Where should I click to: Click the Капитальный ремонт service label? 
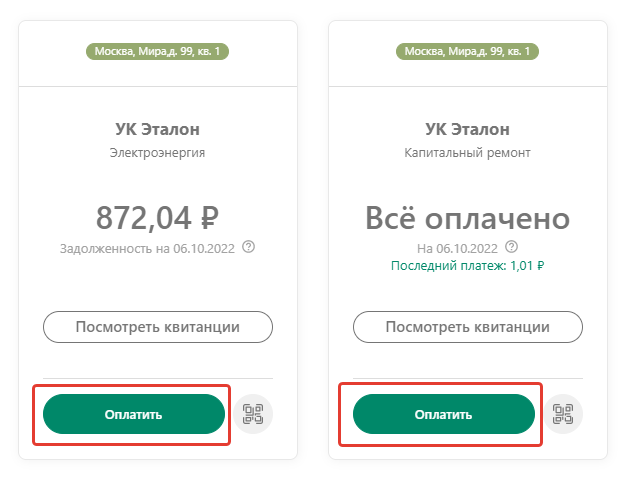pyautogui.click(x=467, y=153)
